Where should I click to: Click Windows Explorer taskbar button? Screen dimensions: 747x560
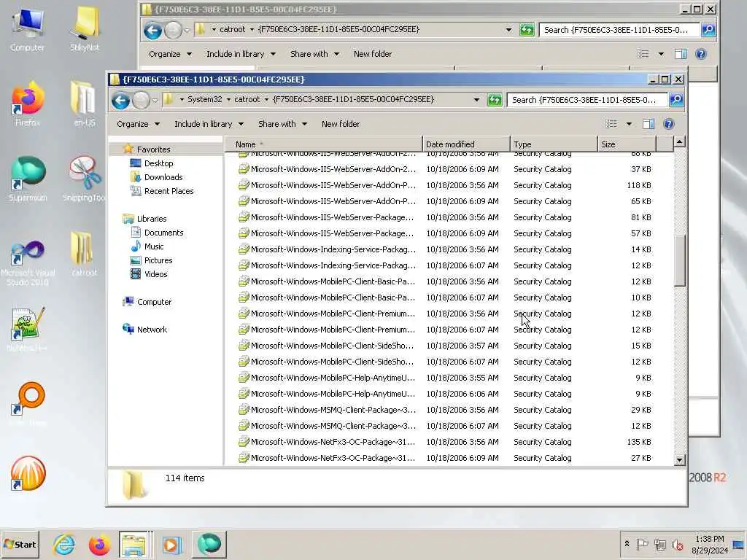[x=135, y=545]
